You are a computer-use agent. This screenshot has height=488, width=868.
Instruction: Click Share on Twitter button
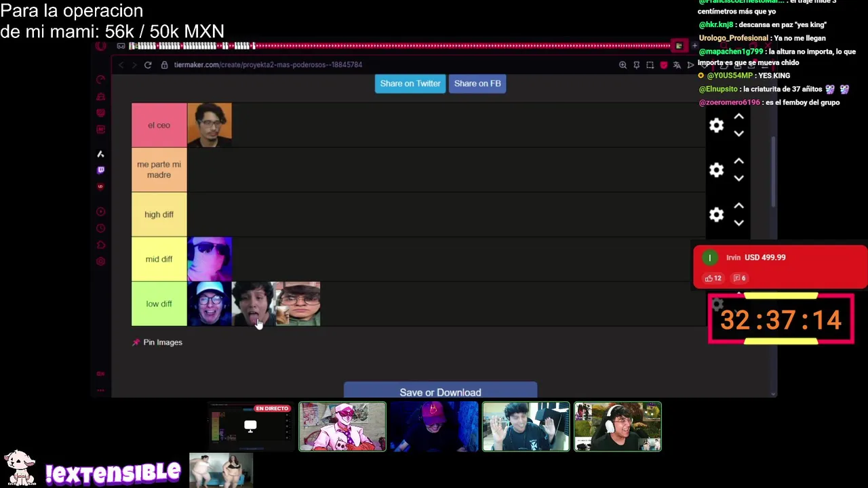coord(410,83)
